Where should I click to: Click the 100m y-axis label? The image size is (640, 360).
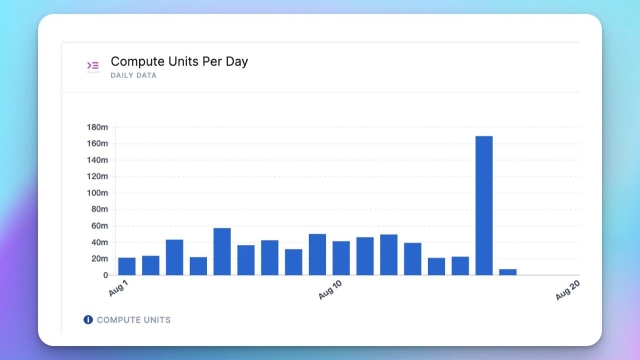click(x=97, y=193)
